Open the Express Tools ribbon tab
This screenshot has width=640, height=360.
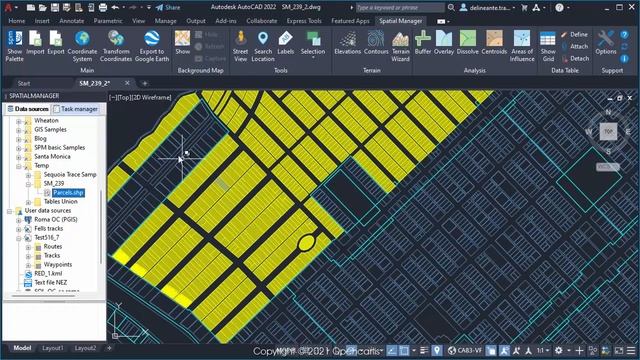point(304,21)
